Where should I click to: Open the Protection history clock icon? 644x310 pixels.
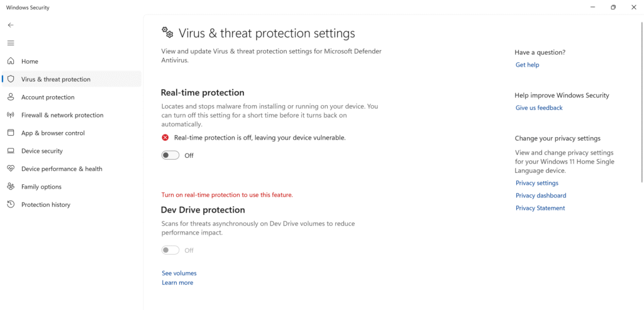[x=11, y=204]
